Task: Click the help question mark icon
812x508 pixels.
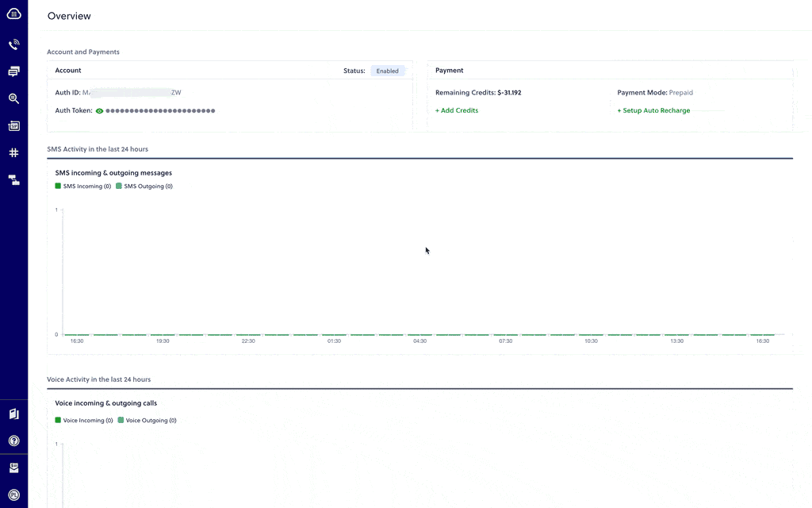Action: click(x=13, y=440)
